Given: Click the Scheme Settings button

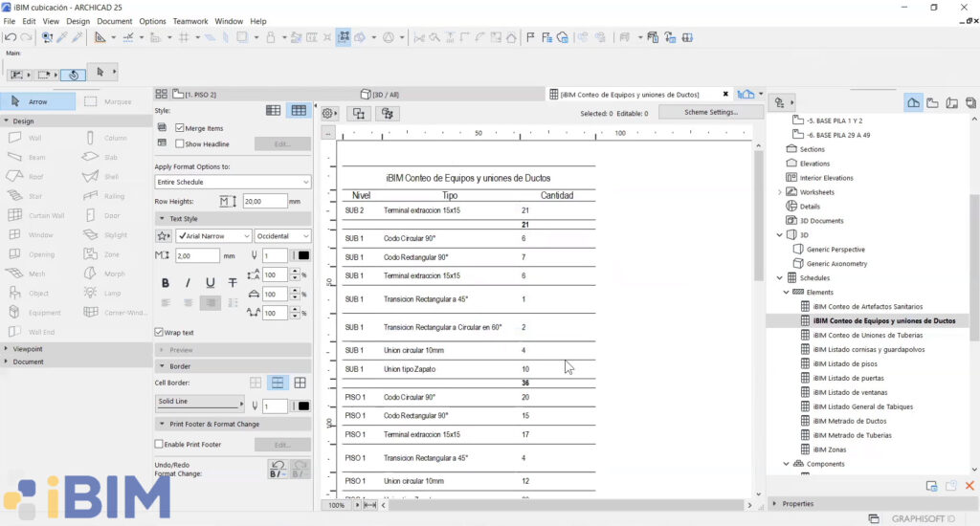Looking at the screenshot, I should tap(711, 113).
